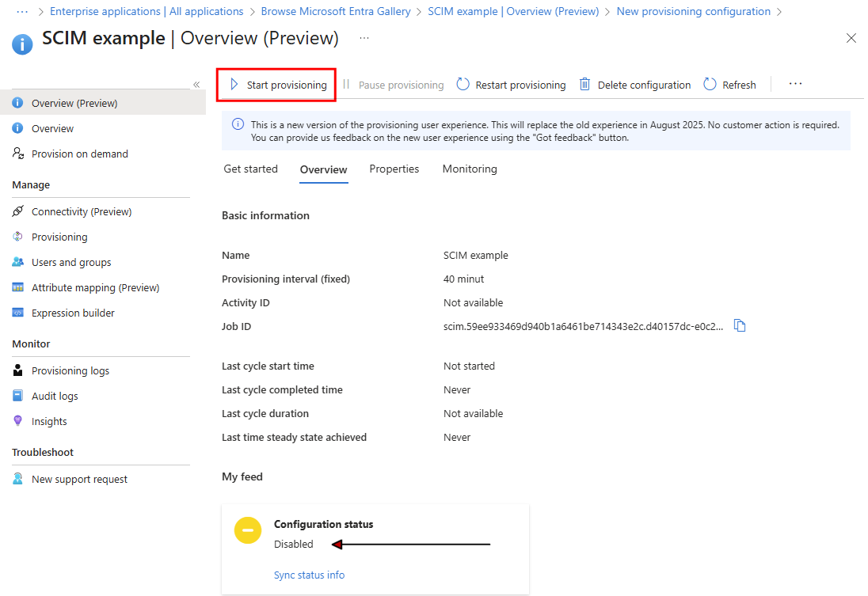
Task: Click the Job ID value text
Action: (583, 327)
